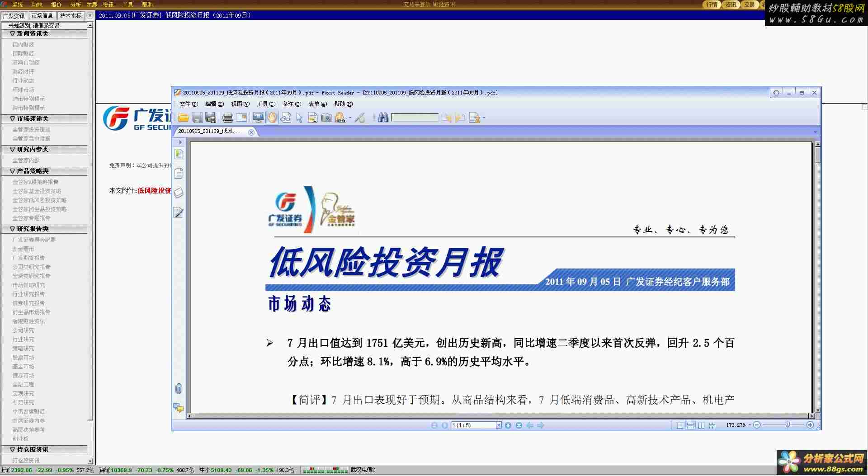Image resolution: width=868 pixels, height=476 pixels.
Task: Jump to last page icon in status bar
Action: pos(519,425)
